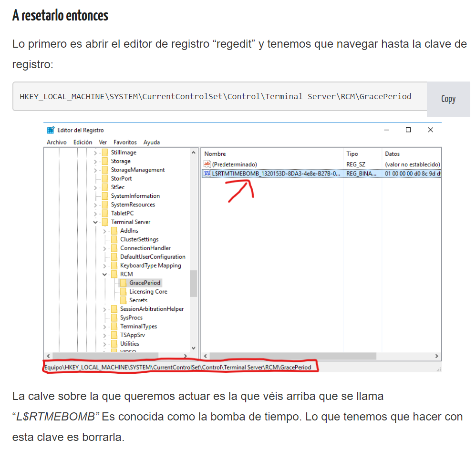Click the StillImage folder icon
Screen dimensions: 476x450
[105, 153]
